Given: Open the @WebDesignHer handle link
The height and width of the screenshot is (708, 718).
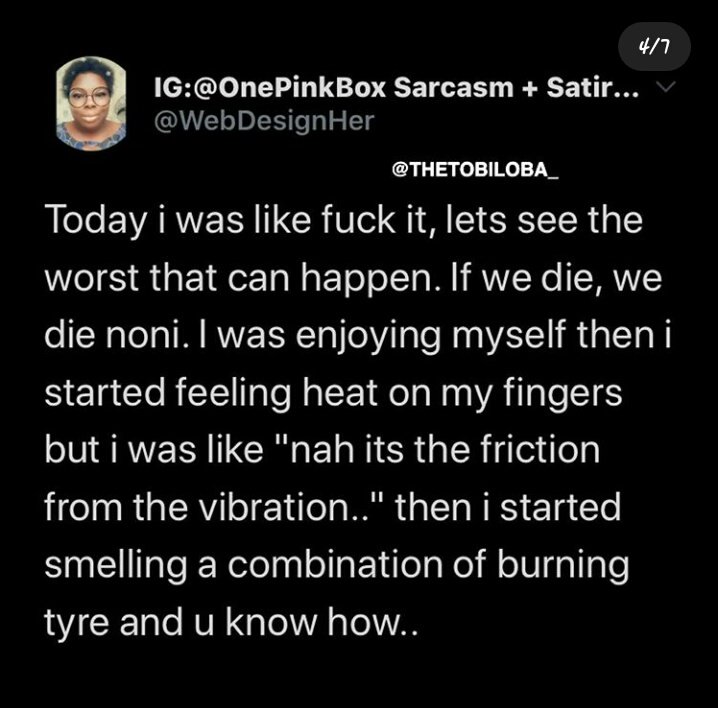Looking at the screenshot, I should tap(264, 121).
